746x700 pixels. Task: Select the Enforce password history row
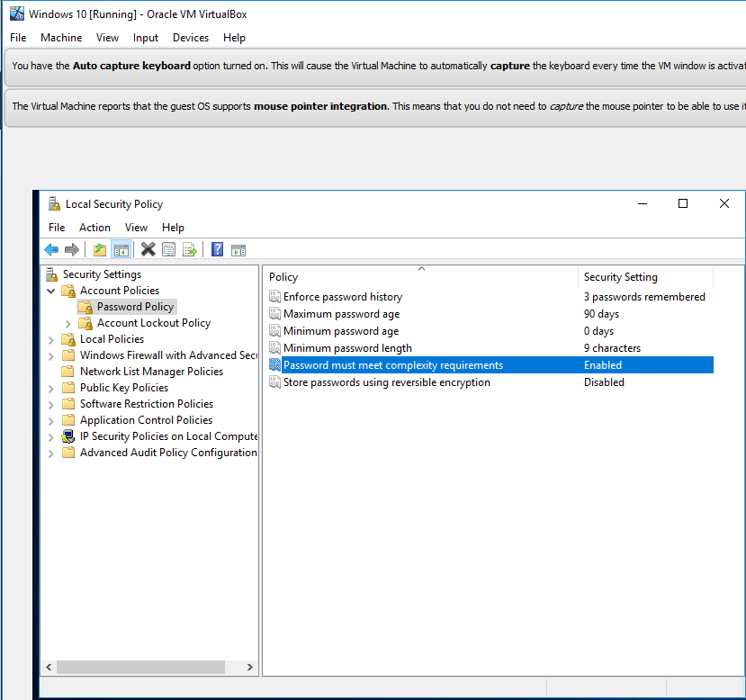490,297
